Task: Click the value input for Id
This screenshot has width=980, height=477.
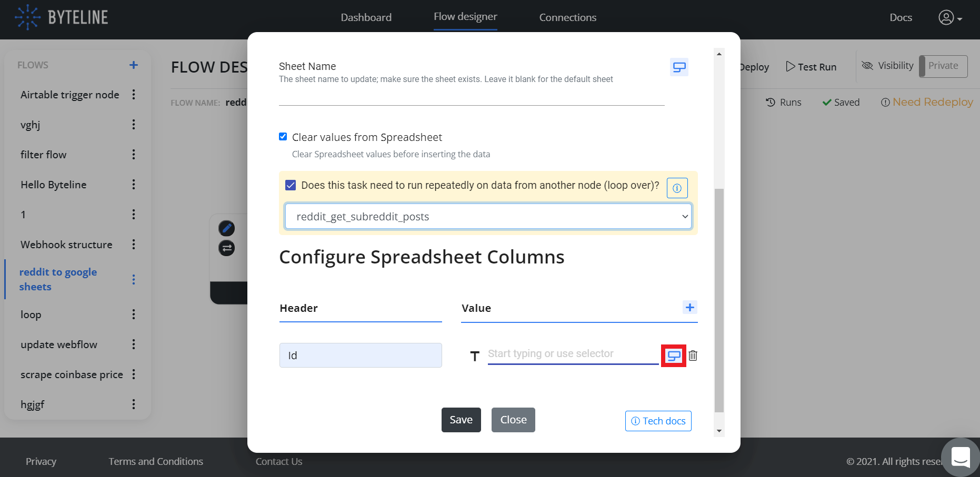Action: pyautogui.click(x=573, y=354)
